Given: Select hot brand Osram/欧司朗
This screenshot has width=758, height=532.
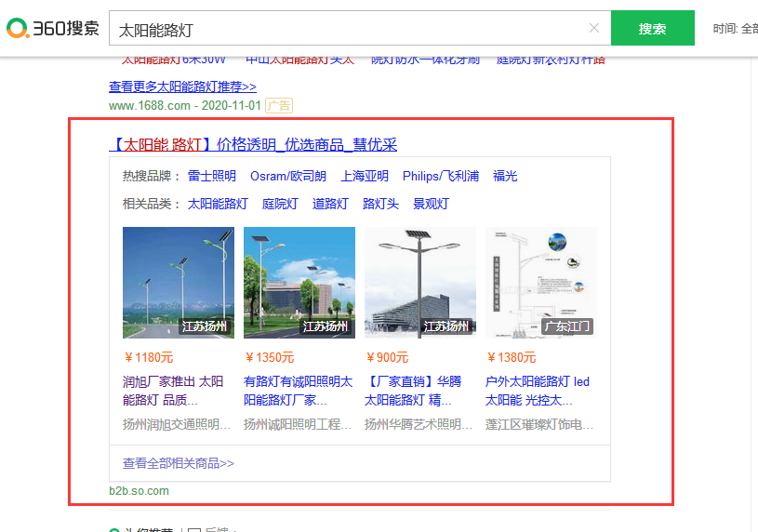Looking at the screenshot, I should [x=288, y=176].
